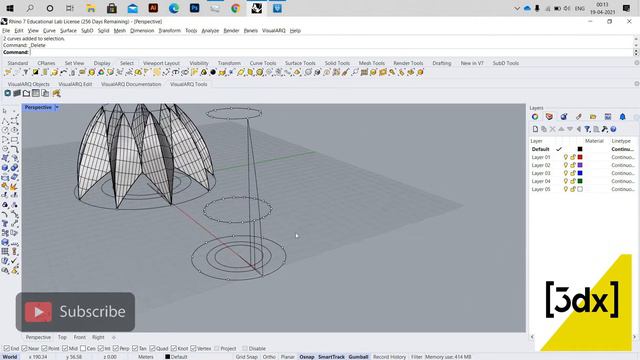Viewport: 640px width, 360px height.
Task: Open the File menu
Action: pyautogui.click(x=6, y=31)
